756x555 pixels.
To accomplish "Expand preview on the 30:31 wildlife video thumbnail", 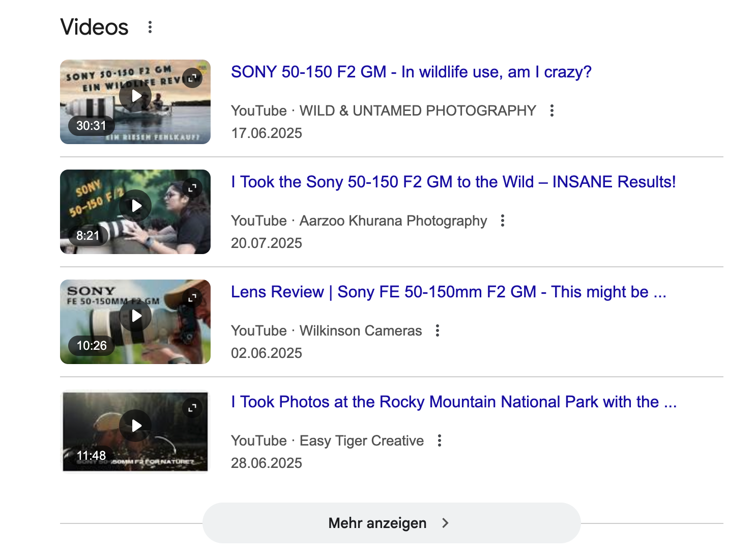I will [192, 78].
